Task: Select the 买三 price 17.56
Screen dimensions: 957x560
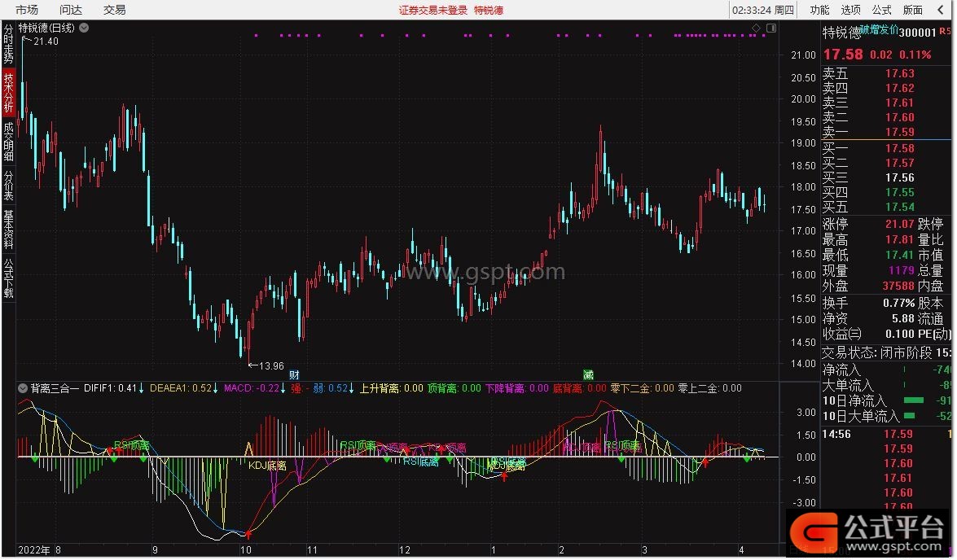Action: tap(900, 177)
